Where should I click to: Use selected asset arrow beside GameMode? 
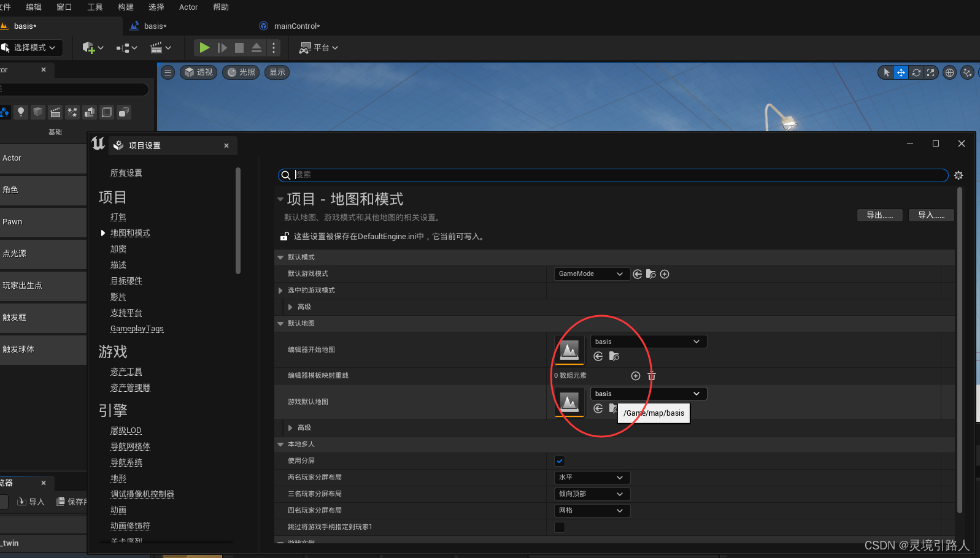[638, 274]
